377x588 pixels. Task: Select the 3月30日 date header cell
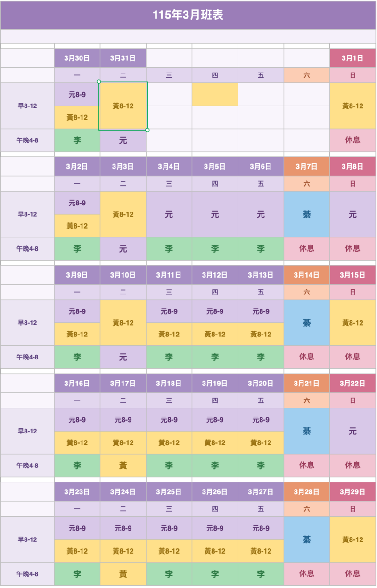point(77,58)
